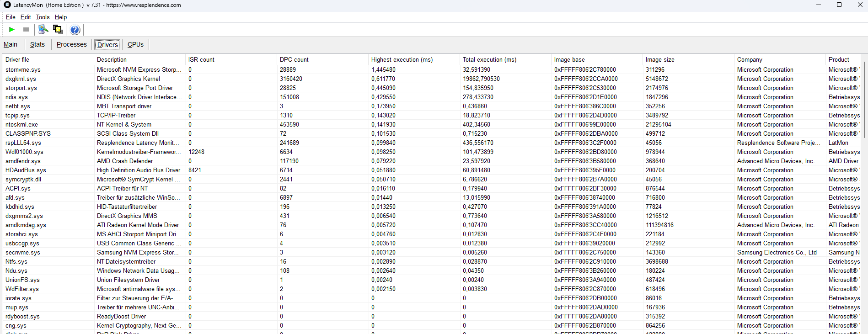Screen dimensions: 868x334
Task: Click DPC count value 3160420
Action: (291, 79)
